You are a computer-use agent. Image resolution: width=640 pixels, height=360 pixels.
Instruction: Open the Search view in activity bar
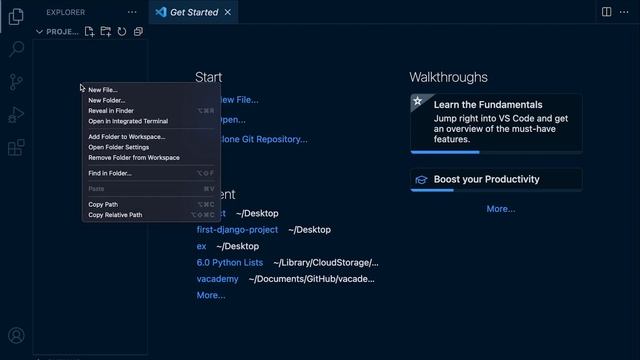(16, 49)
